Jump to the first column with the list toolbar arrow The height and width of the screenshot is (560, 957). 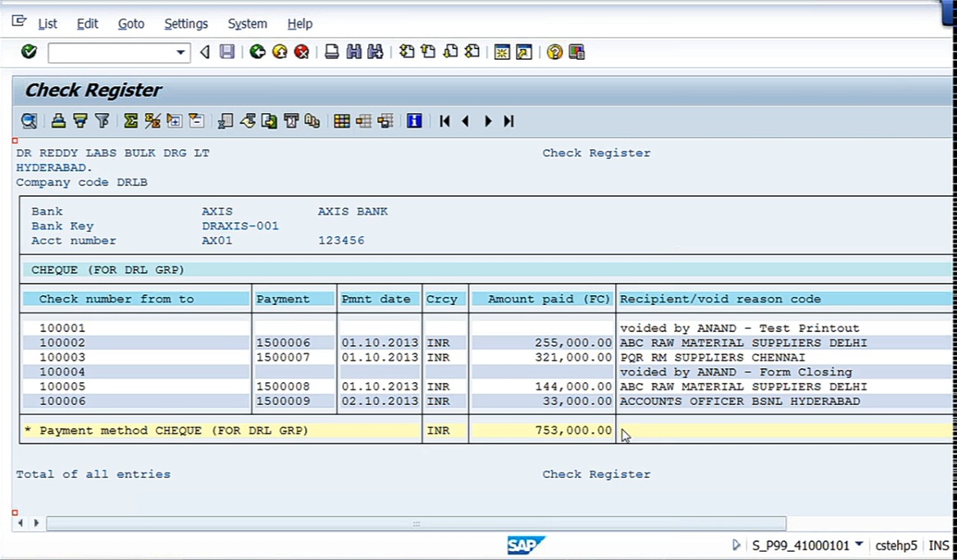click(x=444, y=121)
